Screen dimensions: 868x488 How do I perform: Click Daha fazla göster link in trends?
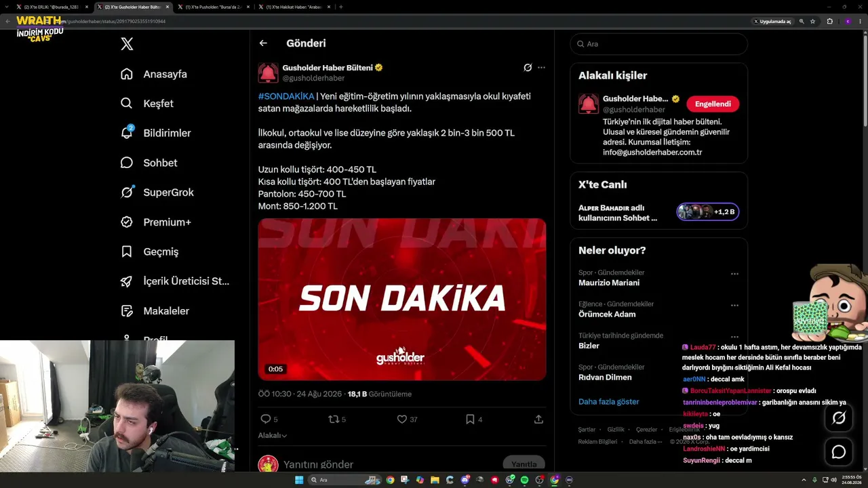pos(608,401)
